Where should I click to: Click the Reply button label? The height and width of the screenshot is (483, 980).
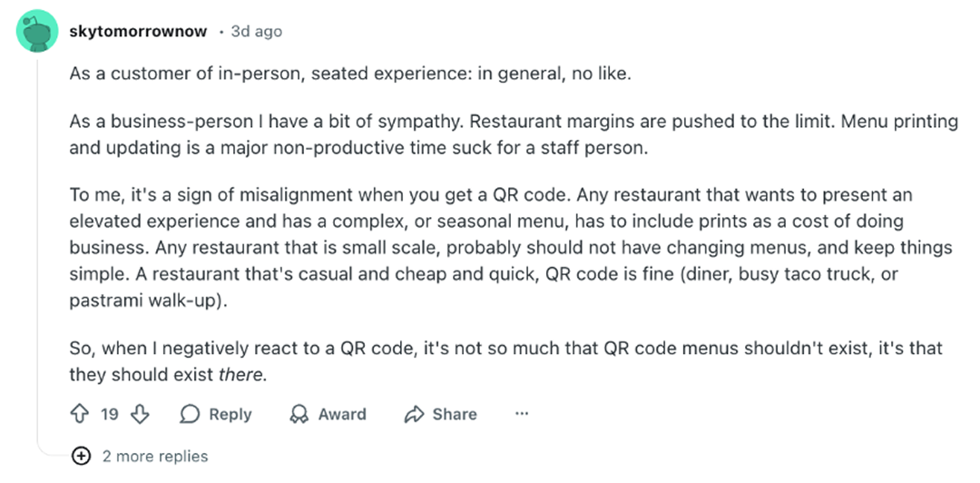[230, 414]
